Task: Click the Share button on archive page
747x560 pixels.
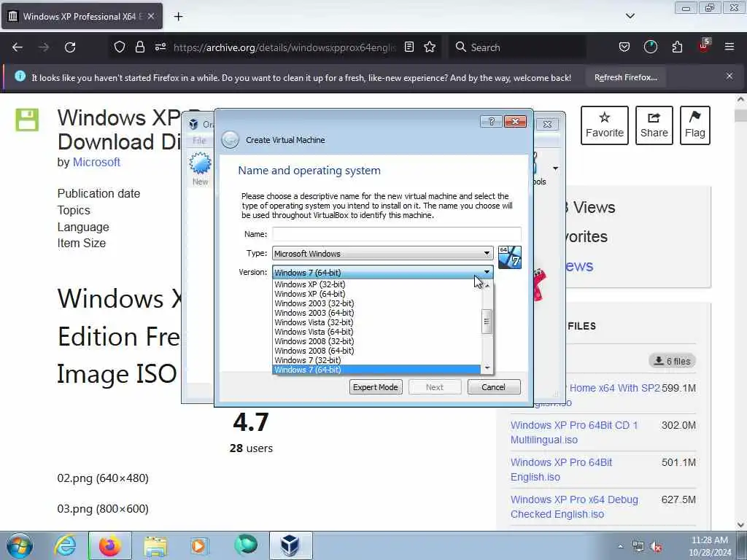Action: (654, 125)
